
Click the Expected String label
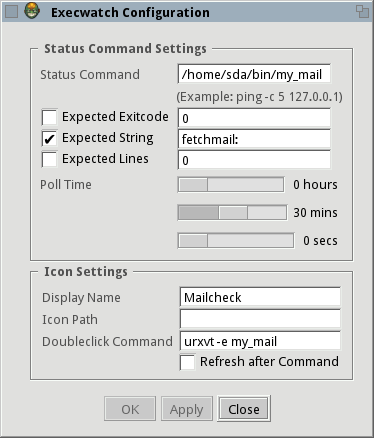108,138
